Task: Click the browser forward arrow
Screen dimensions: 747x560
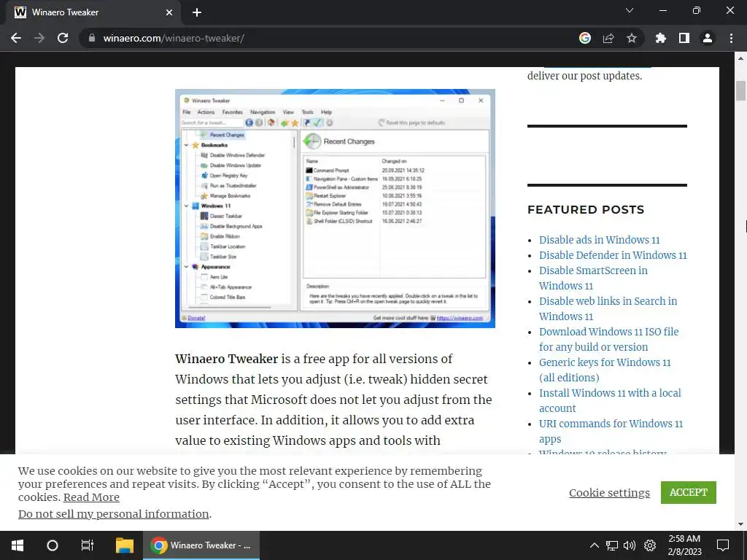Action: coord(39,38)
